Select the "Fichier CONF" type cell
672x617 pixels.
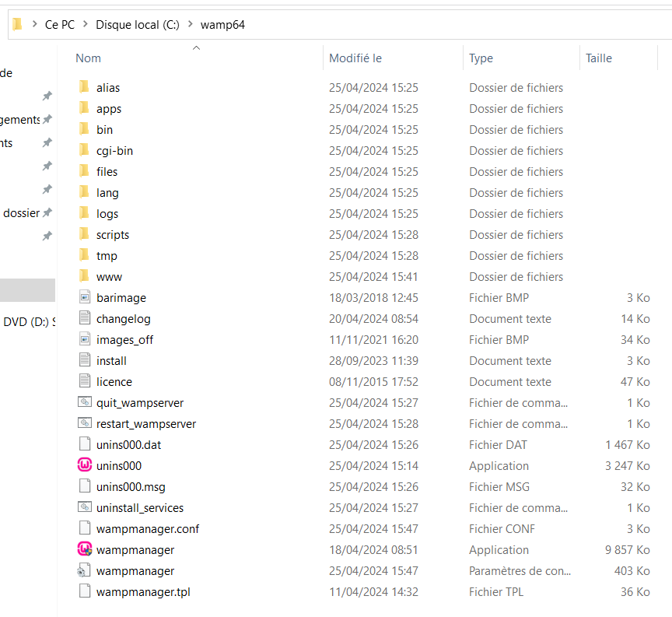click(502, 528)
